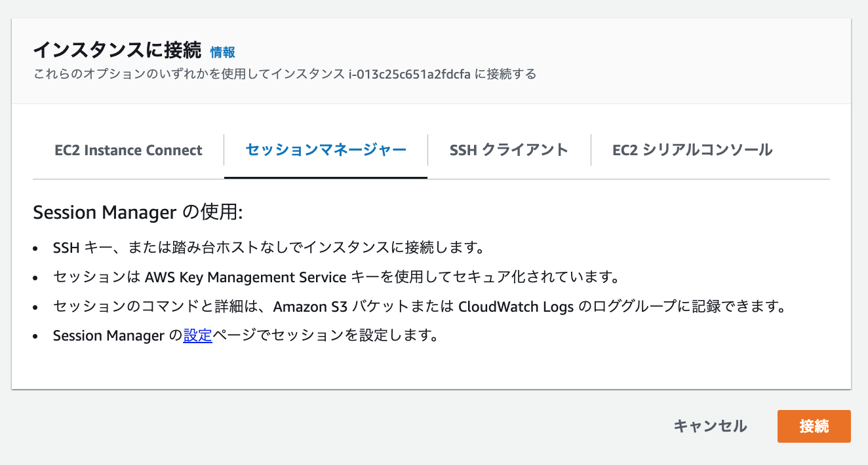The width and height of the screenshot is (868, 465).
Task: Open serial console connection options
Action: (x=692, y=150)
